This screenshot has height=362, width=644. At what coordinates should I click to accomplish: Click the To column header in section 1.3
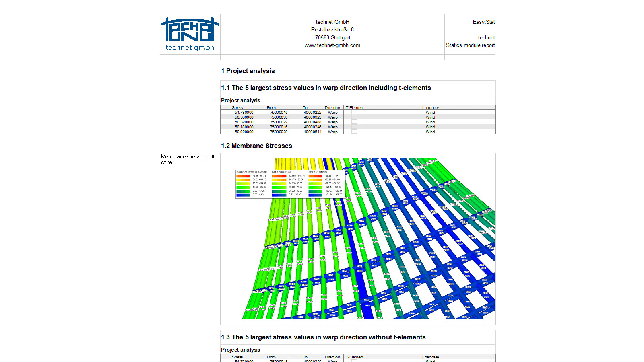[x=305, y=357]
